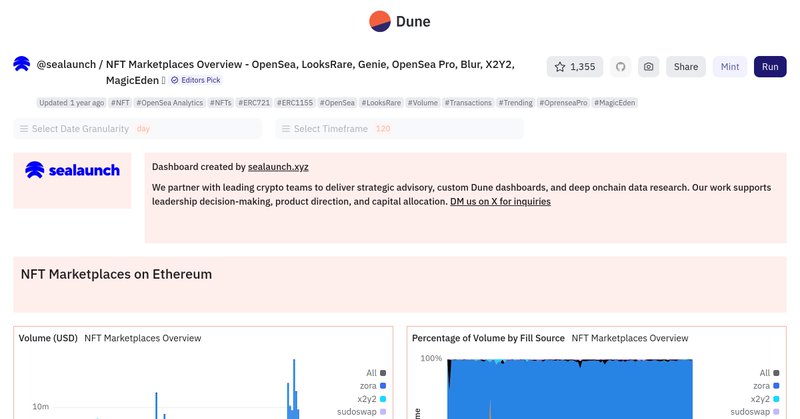800x419 pixels.
Task: Select the #Transactions tag
Action: 468,103
